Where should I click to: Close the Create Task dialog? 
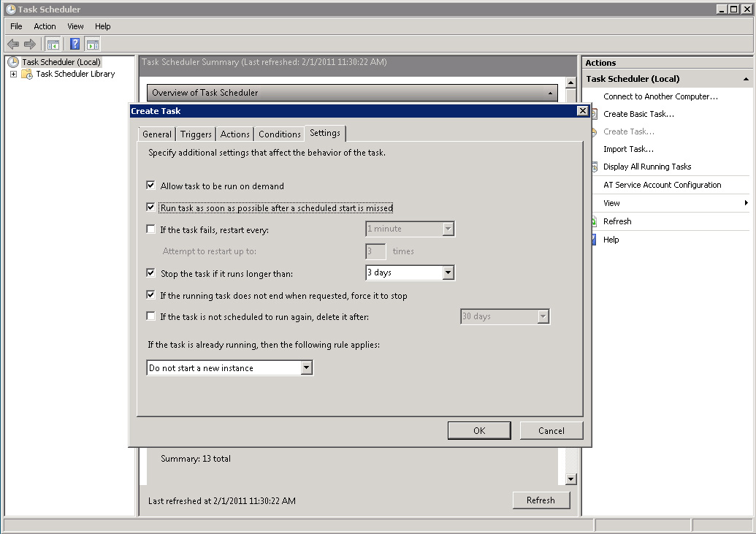(x=582, y=111)
